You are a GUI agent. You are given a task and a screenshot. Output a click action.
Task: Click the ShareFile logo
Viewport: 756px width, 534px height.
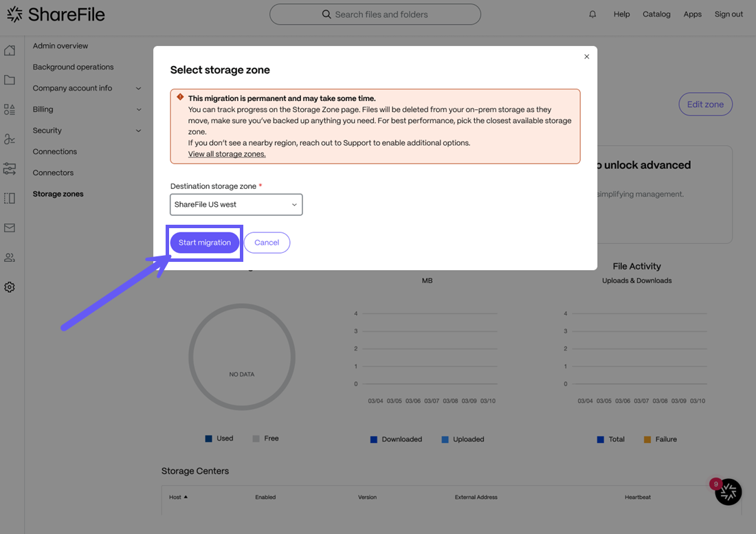tap(56, 14)
